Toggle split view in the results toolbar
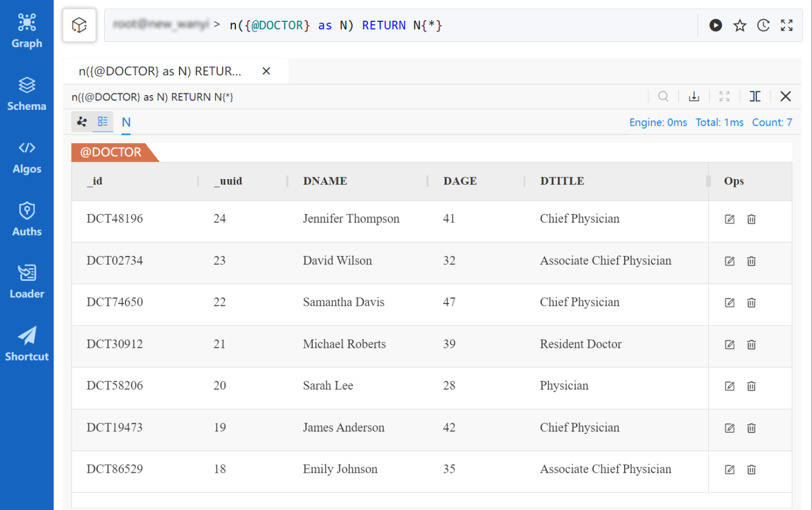812x510 pixels. (x=755, y=96)
